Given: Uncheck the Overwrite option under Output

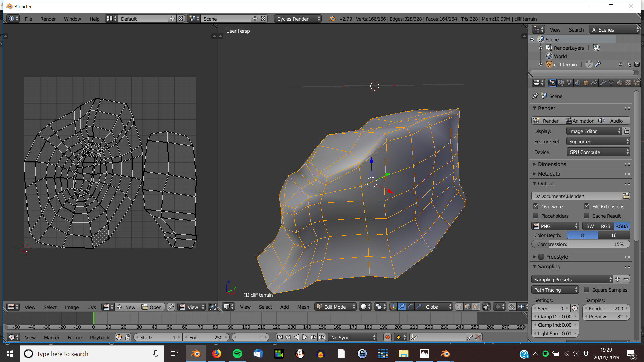Looking at the screenshot, I should 535,206.
